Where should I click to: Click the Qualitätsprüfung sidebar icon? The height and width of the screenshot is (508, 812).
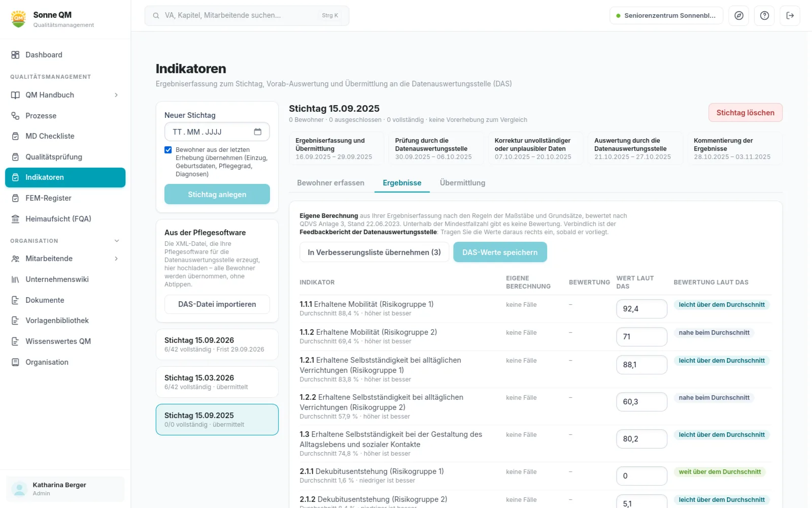[x=15, y=157]
